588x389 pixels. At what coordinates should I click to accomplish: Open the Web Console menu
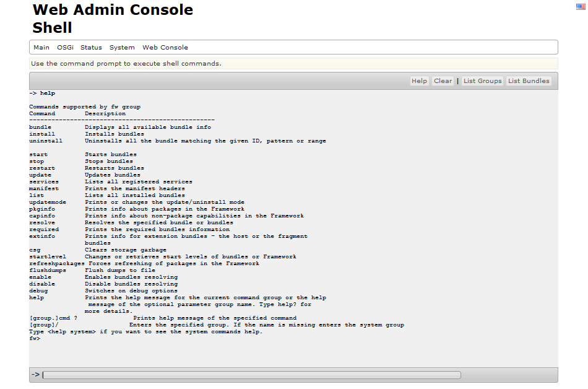(165, 48)
